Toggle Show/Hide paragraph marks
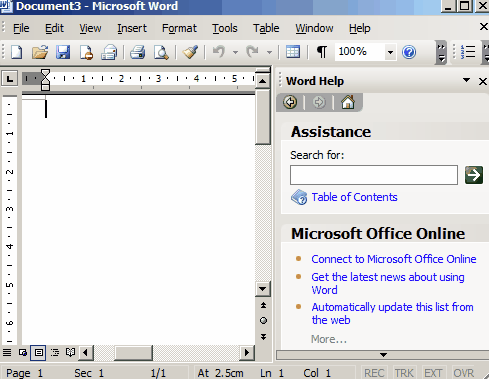489x379 pixels. [322, 52]
